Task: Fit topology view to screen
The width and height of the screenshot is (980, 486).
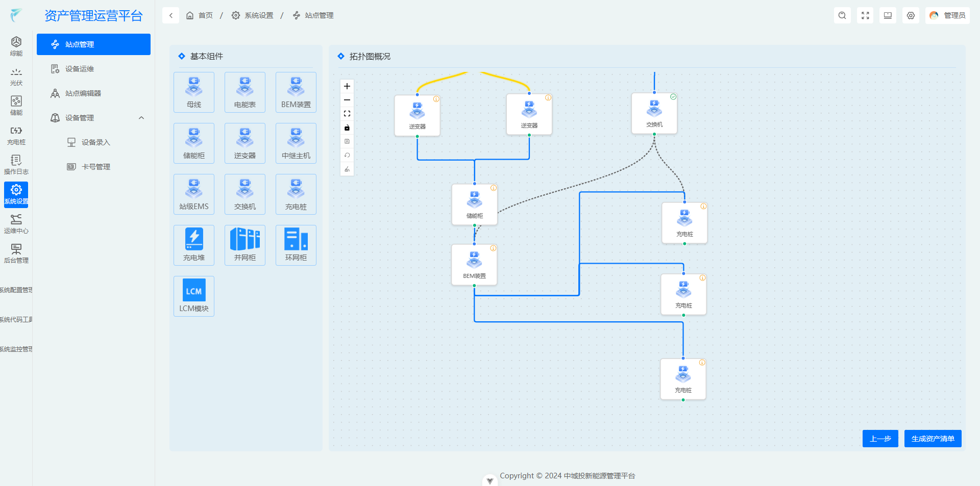Action: 347,114
